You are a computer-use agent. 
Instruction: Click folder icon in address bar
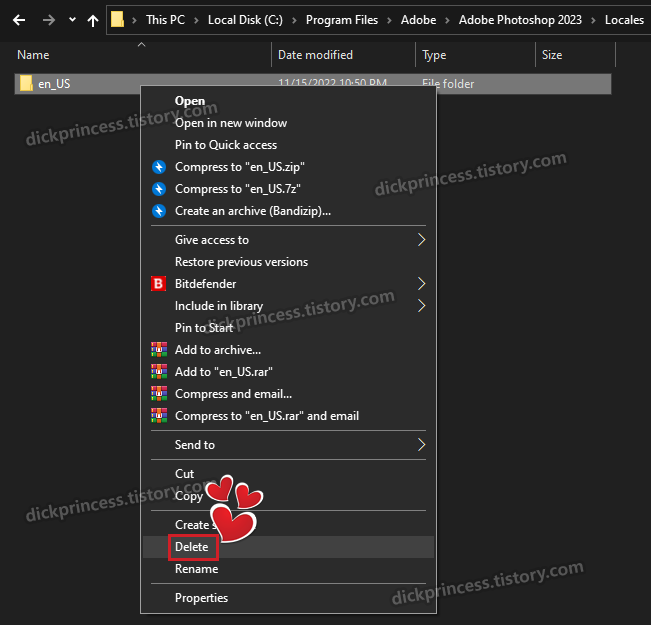(117, 19)
